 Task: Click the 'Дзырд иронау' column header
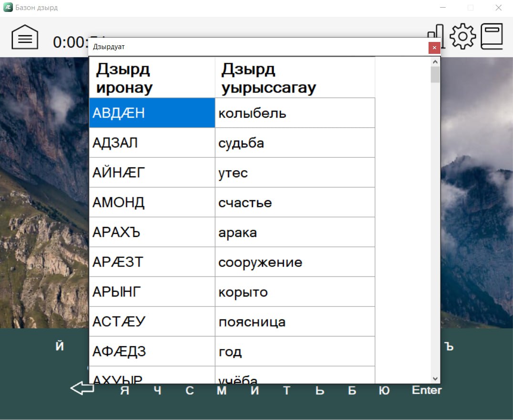click(152, 78)
